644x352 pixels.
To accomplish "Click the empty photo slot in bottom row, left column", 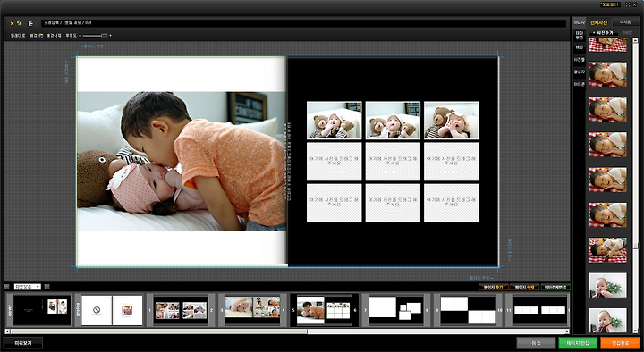I will tap(335, 203).
